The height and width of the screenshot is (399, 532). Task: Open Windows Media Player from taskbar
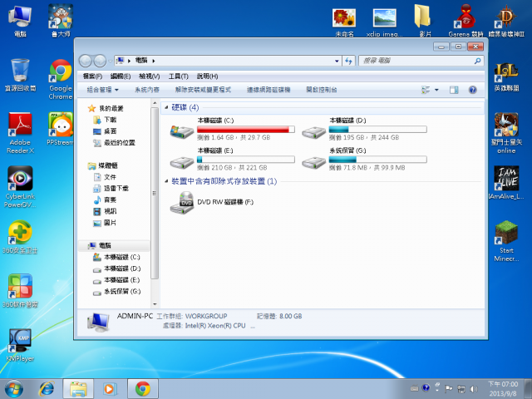coord(110,389)
